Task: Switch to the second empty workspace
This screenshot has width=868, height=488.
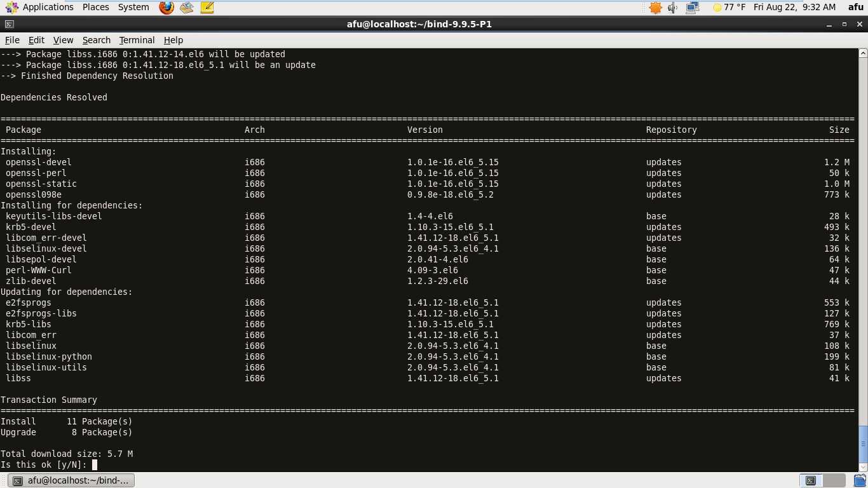Action: coord(834,480)
